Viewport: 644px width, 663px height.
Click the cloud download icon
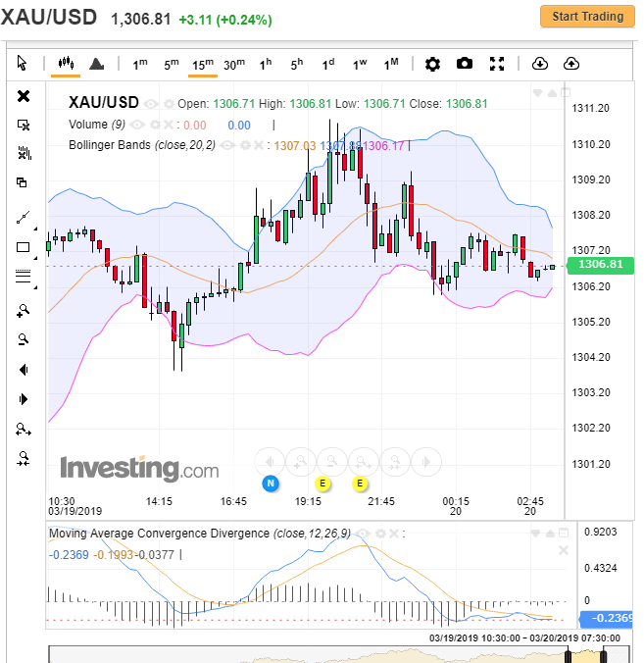coord(540,64)
